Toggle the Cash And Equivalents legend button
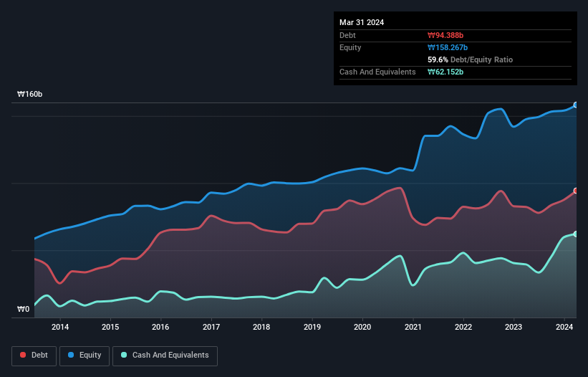 point(165,355)
